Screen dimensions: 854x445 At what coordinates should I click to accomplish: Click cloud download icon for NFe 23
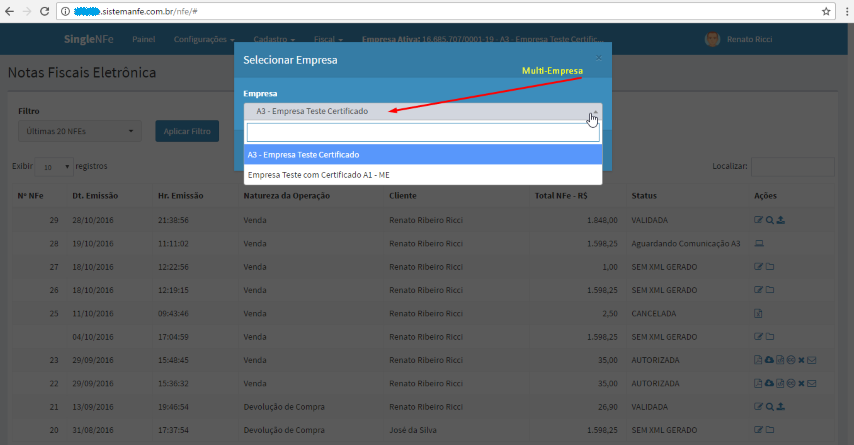[768, 359]
